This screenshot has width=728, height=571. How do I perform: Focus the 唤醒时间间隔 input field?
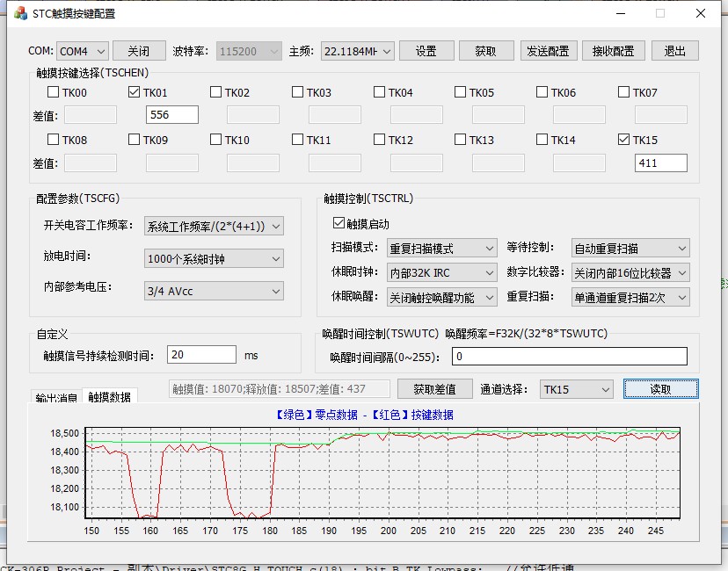click(x=569, y=357)
